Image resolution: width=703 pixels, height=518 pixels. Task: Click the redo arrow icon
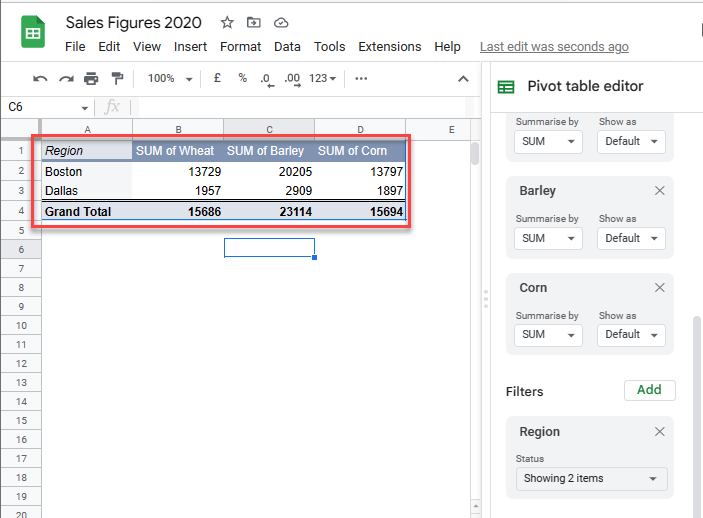[x=66, y=78]
